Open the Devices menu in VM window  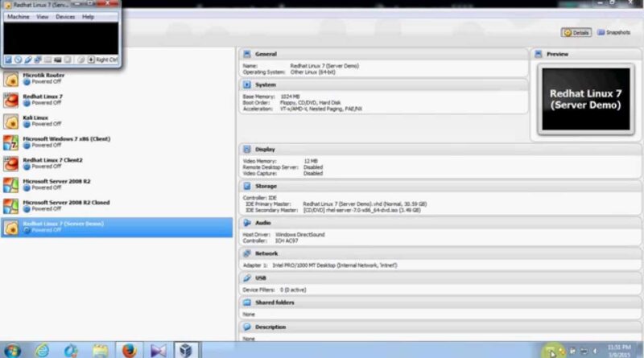click(65, 17)
